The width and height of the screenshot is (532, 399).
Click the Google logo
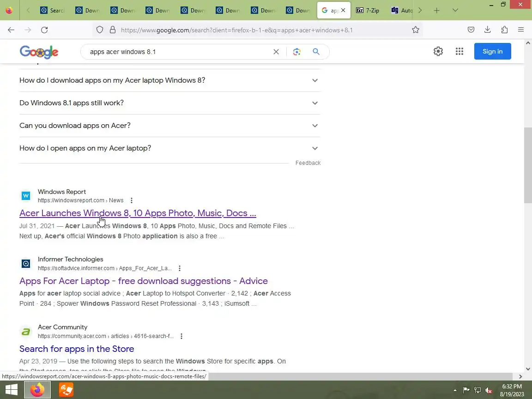coord(39,52)
